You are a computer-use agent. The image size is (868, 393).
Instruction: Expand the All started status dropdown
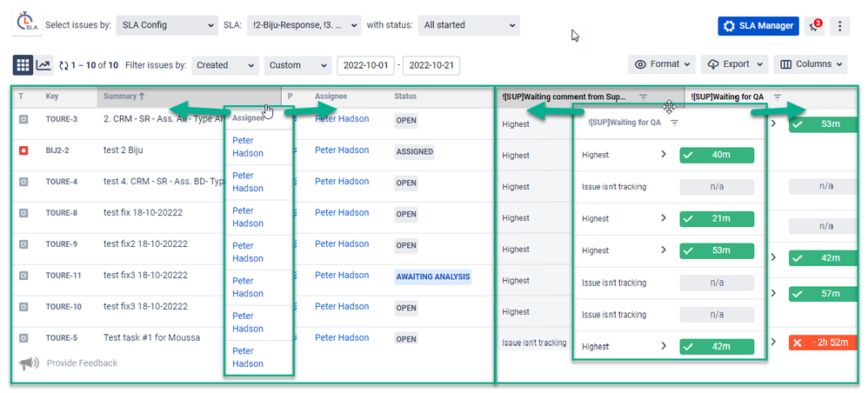(469, 25)
